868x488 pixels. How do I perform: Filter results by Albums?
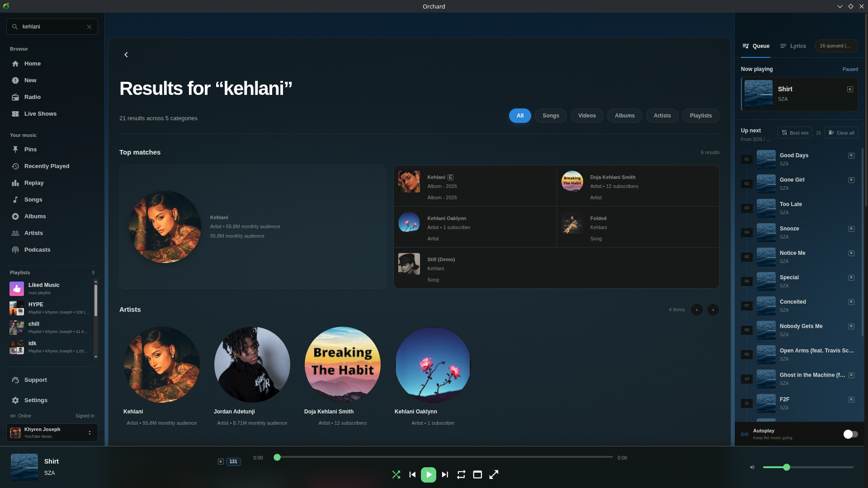[625, 116]
